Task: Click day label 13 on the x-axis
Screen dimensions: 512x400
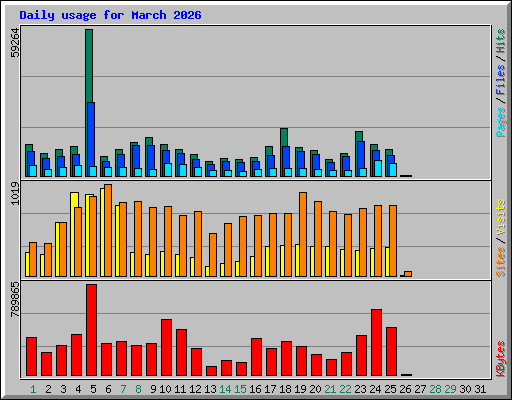Action: tap(210, 389)
